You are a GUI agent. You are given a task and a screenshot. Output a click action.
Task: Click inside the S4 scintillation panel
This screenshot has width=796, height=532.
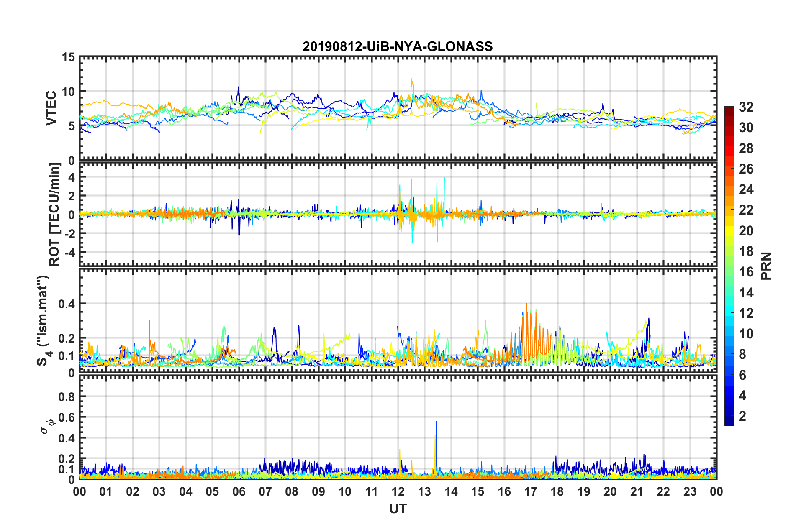pyautogui.click(x=398, y=320)
